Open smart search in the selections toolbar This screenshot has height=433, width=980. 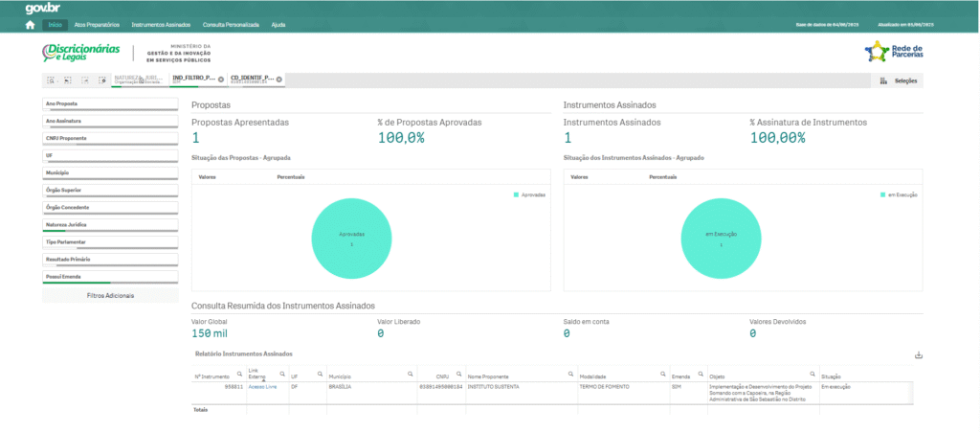click(x=52, y=80)
